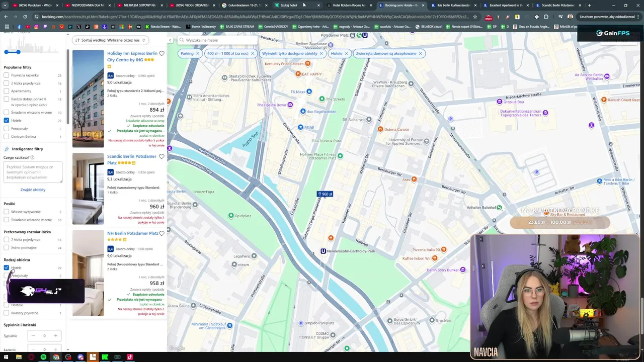Open File Explorer from the taskbar
This screenshot has width=644, height=362.
19,357
